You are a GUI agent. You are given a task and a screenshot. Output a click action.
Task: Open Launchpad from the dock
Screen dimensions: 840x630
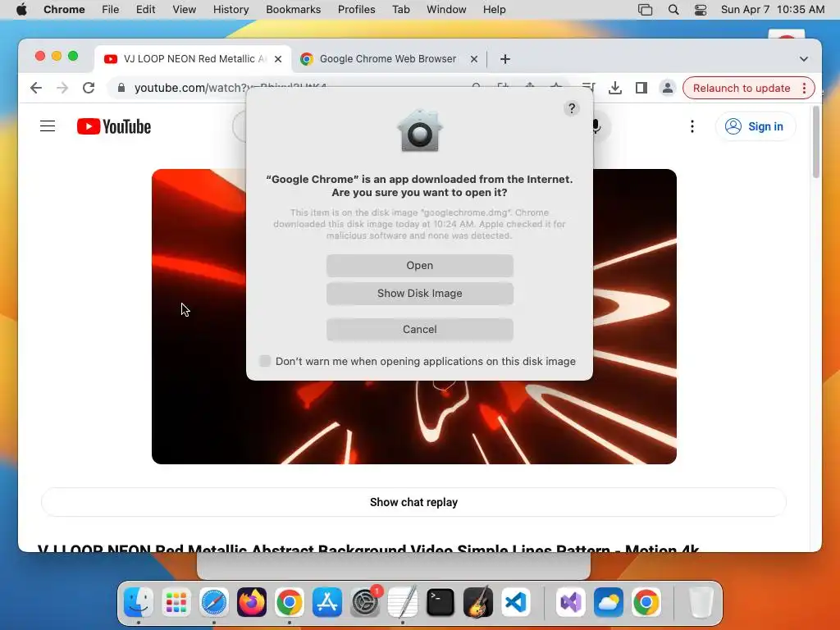click(176, 603)
